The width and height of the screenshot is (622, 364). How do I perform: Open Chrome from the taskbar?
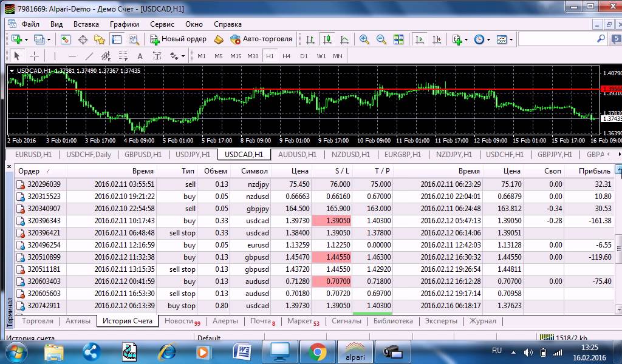(317, 352)
